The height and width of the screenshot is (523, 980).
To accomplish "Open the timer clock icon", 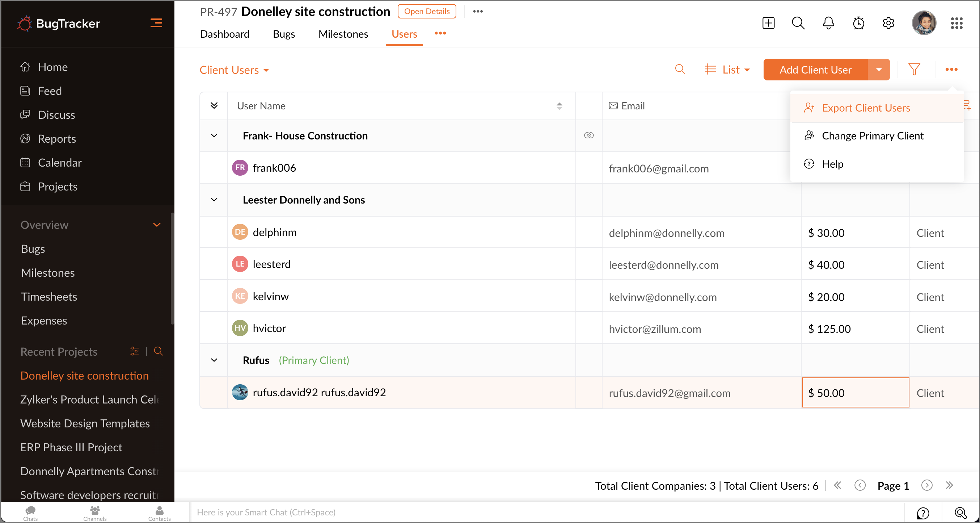I will point(858,23).
